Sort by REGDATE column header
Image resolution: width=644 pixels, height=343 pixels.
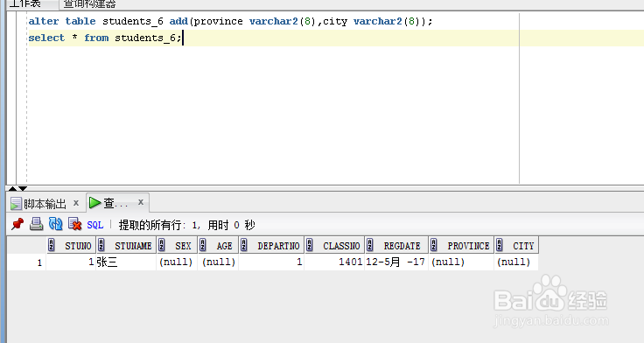click(x=396, y=246)
